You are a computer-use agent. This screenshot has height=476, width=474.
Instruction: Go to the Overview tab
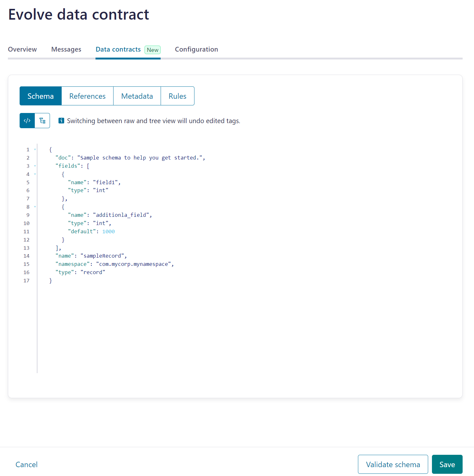[22, 49]
